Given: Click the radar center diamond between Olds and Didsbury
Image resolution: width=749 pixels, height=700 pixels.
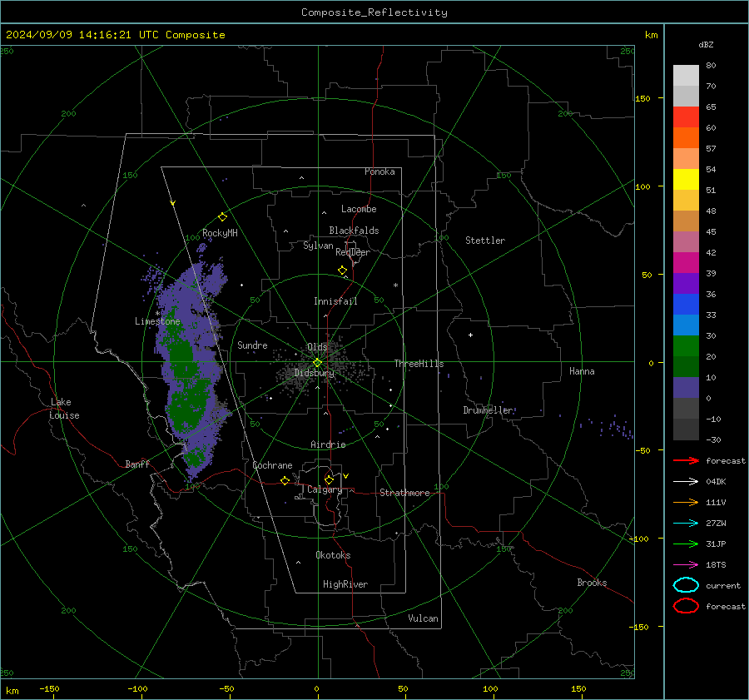Looking at the screenshot, I should coord(317,363).
